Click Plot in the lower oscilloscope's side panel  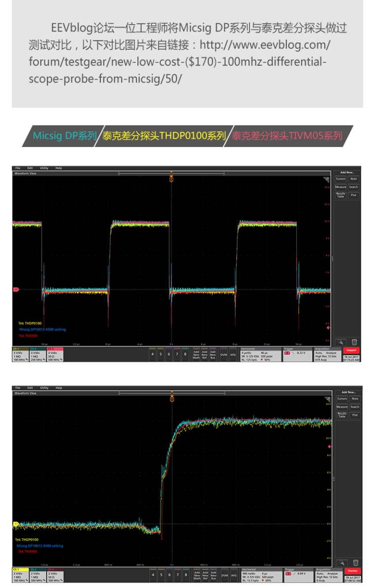[353, 415]
